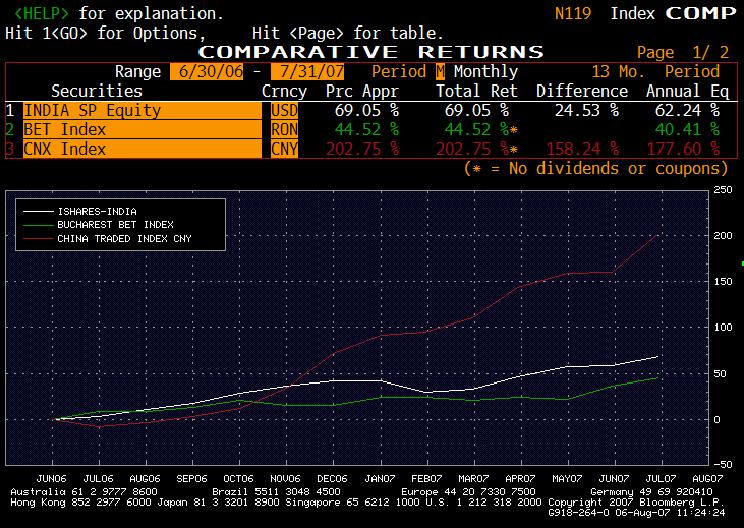Screen dimensions: 744x528
Task: Click India difference value 24.53 %
Action: tap(587, 111)
